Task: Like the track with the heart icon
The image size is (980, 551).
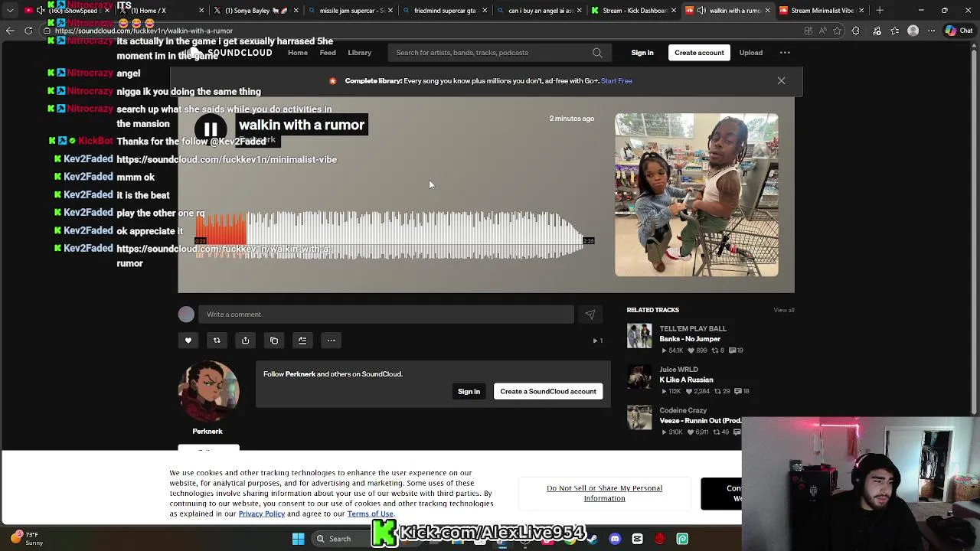Action: (188, 341)
